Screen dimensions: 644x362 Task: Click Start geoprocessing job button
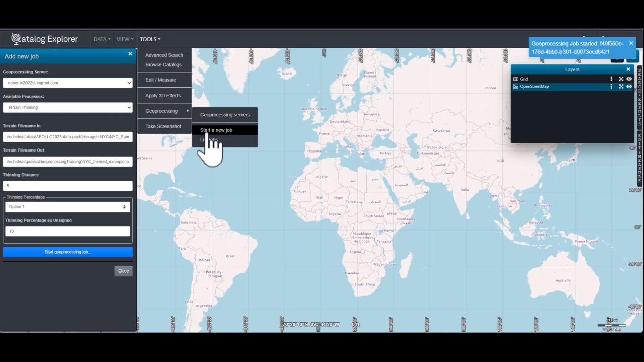click(x=68, y=252)
